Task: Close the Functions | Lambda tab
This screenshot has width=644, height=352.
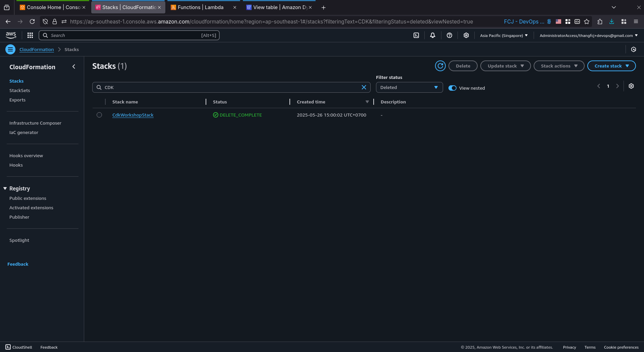Action: pos(235,7)
